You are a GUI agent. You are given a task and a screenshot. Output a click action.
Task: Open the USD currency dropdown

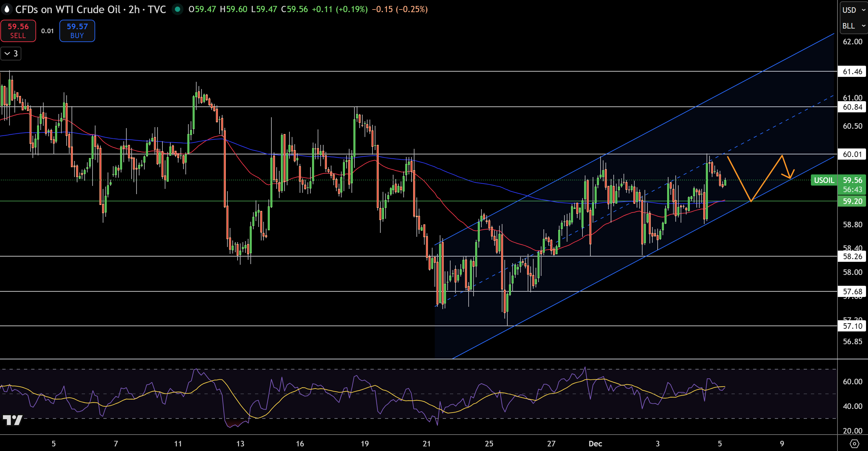tap(854, 10)
